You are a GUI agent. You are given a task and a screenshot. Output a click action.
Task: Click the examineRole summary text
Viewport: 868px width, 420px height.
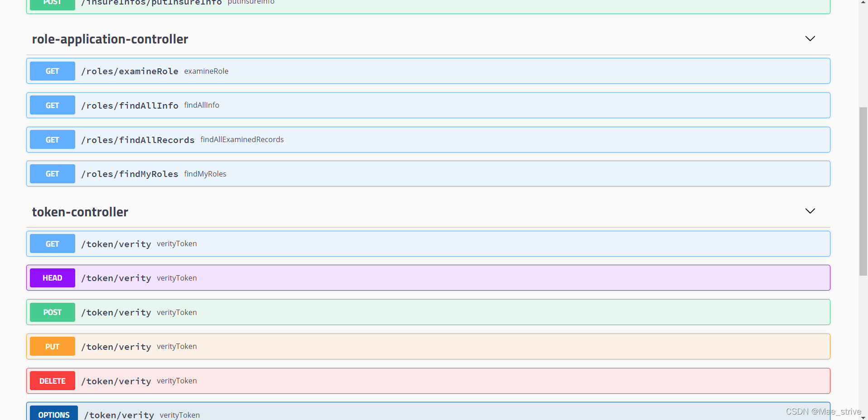tap(206, 71)
